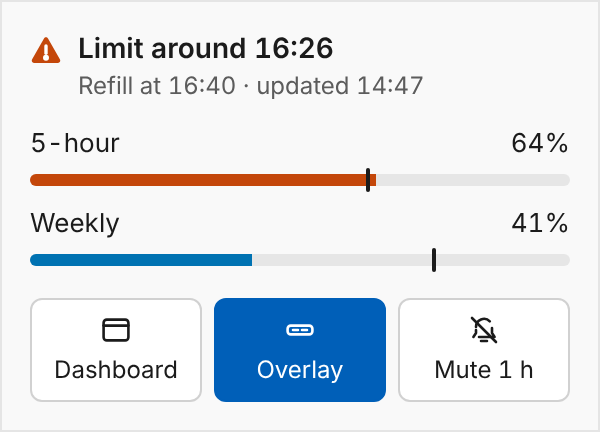Screen dimensions: 600x432
Task: Click the 64% usage value
Action: (x=540, y=143)
